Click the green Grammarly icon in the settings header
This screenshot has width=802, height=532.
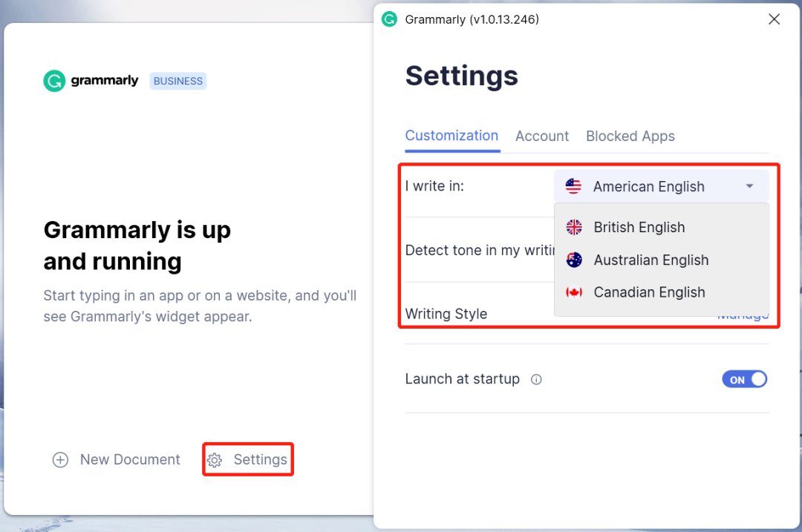tap(389, 19)
